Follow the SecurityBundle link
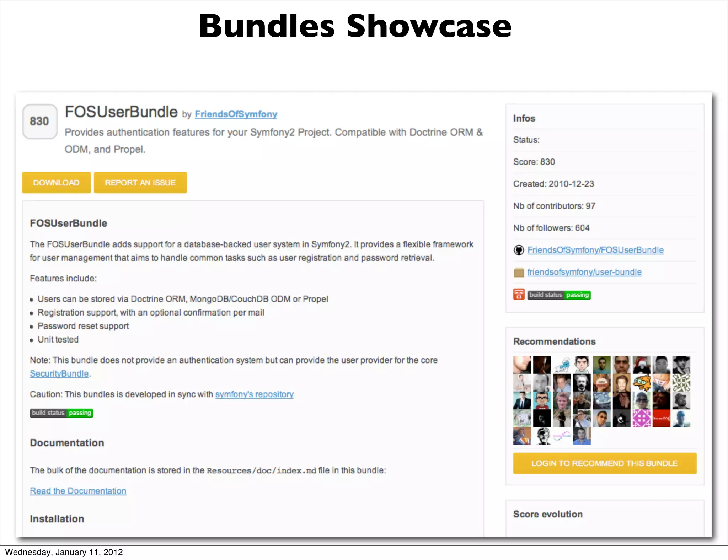Image resolution: width=728 pixels, height=560 pixels. point(59,374)
